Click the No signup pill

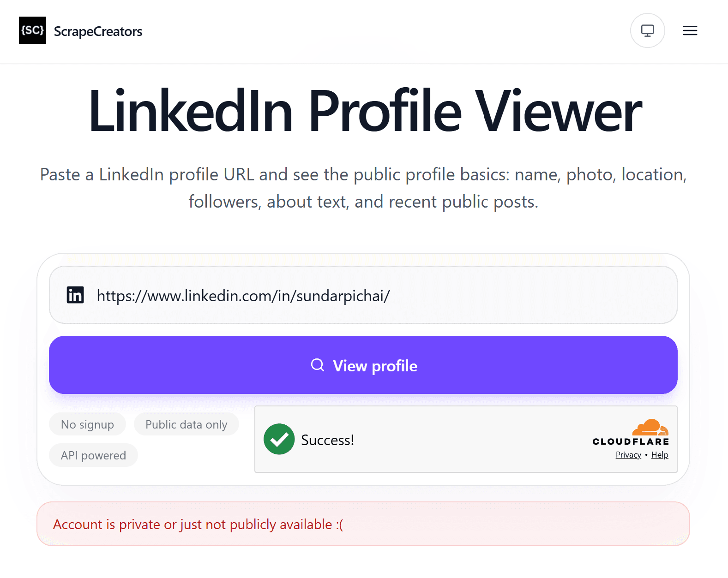pos(87,424)
